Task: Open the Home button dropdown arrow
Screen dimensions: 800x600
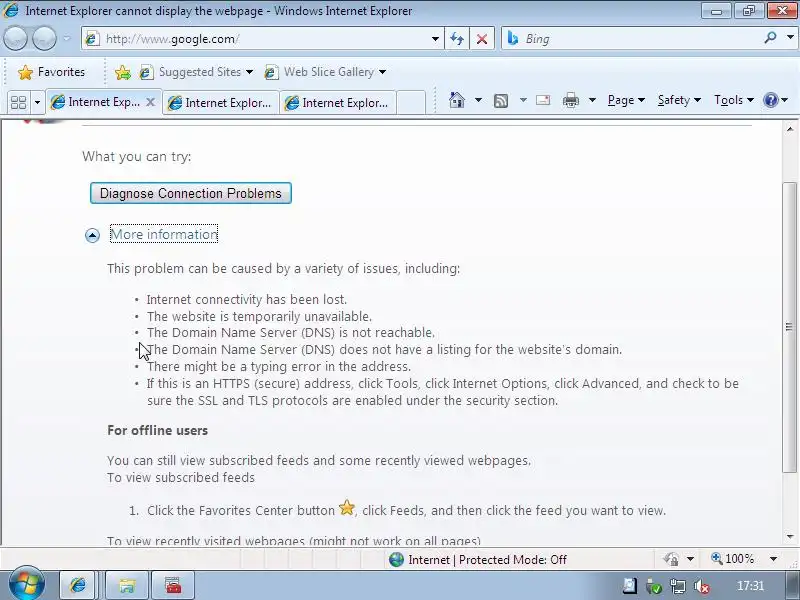Action: (478, 100)
